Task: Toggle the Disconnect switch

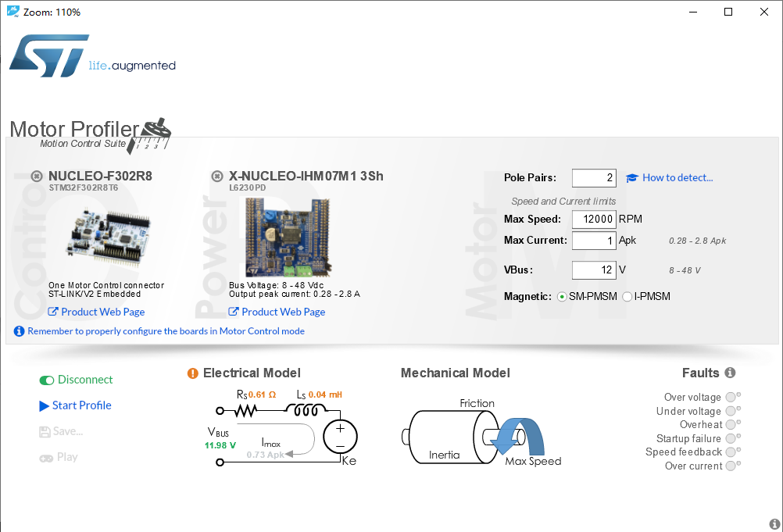Action: click(47, 380)
